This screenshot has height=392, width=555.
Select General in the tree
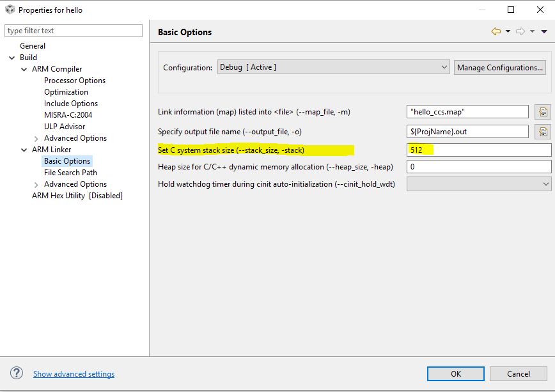click(x=33, y=46)
